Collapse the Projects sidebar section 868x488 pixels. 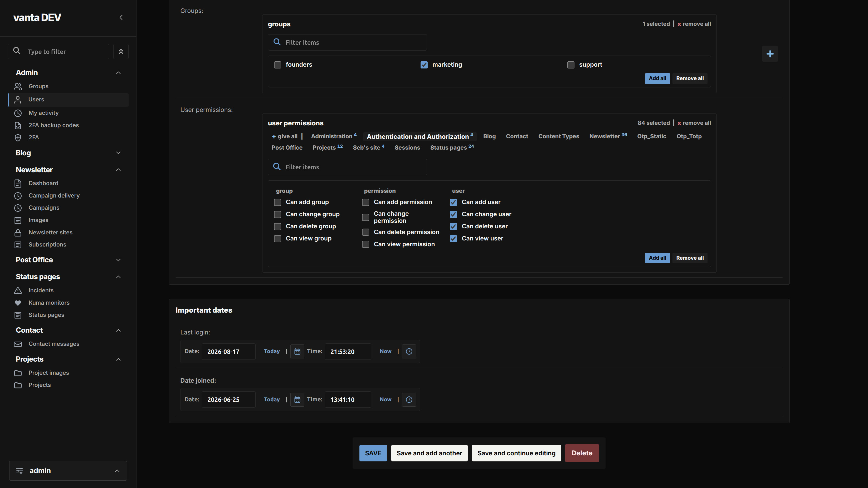118,359
